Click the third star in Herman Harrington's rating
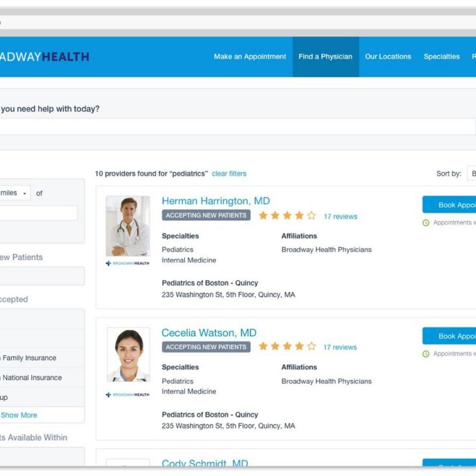The height and width of the screenshot is (476, 476). (x=287, y=216)
